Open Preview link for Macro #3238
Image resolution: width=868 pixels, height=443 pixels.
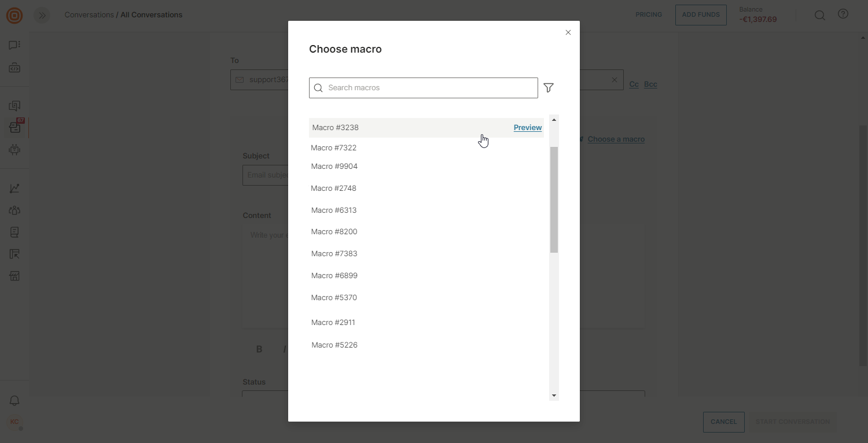tap(527, 128)
